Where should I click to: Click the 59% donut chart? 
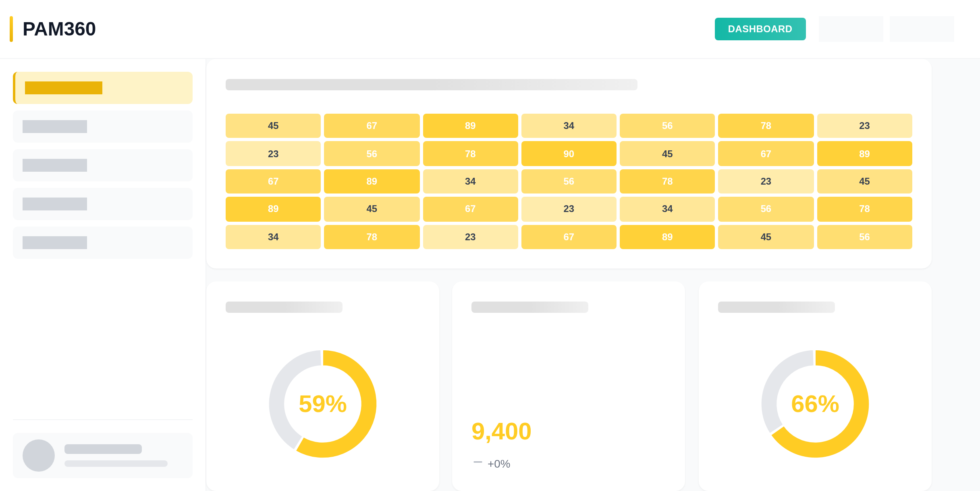click(x=322, y=404)
